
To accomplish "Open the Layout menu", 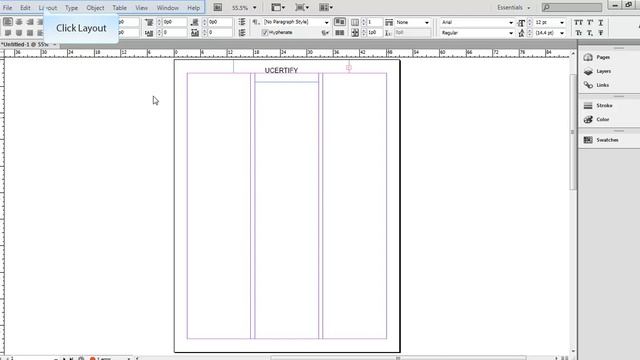I will 48,8.
